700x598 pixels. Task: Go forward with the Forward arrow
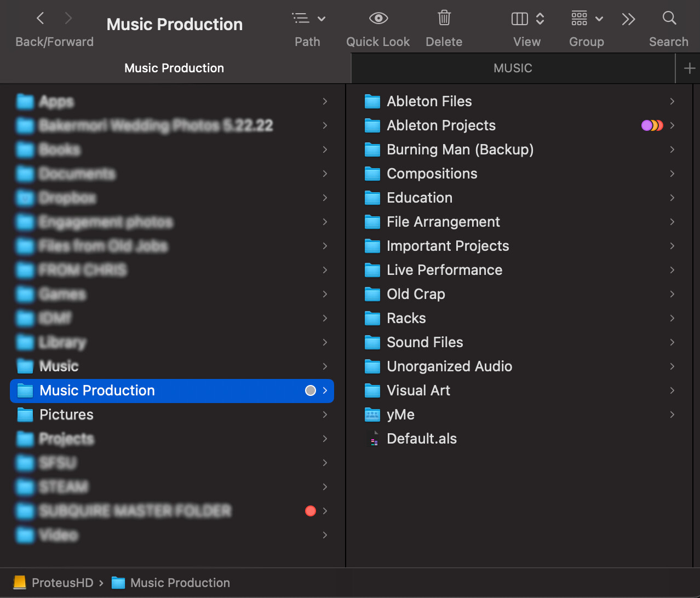[x=68, y=19]
